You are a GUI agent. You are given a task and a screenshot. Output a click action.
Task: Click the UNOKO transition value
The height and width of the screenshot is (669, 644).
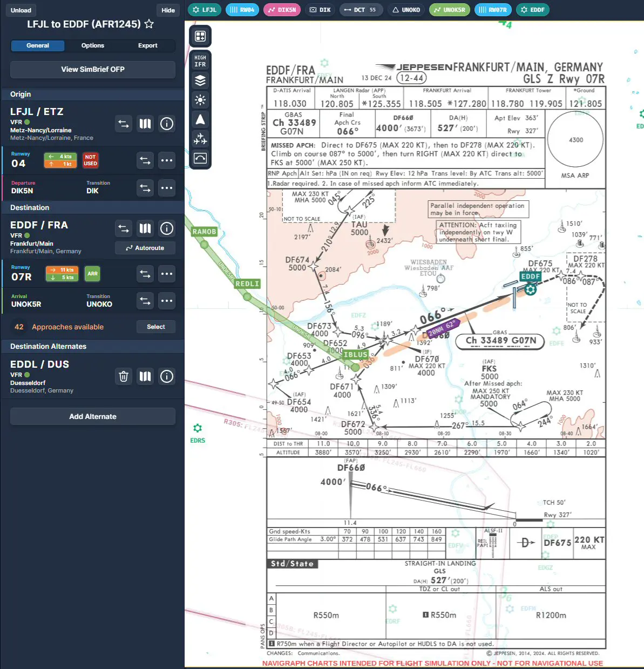click(99, 305)
